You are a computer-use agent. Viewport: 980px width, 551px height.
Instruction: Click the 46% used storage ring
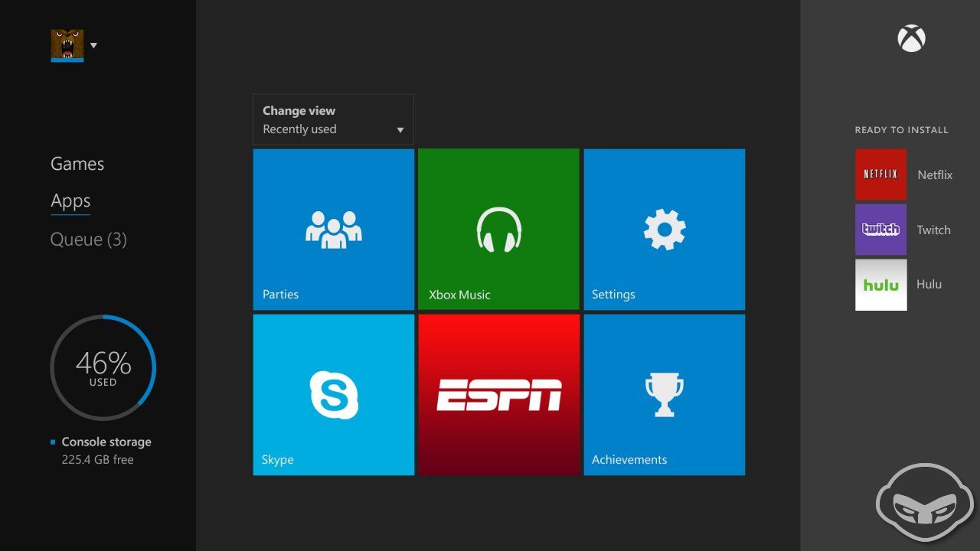point(103,367)
